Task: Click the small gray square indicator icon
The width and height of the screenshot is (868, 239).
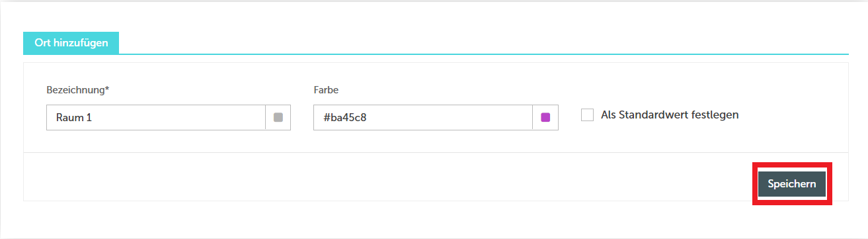Action: (278, 117)
